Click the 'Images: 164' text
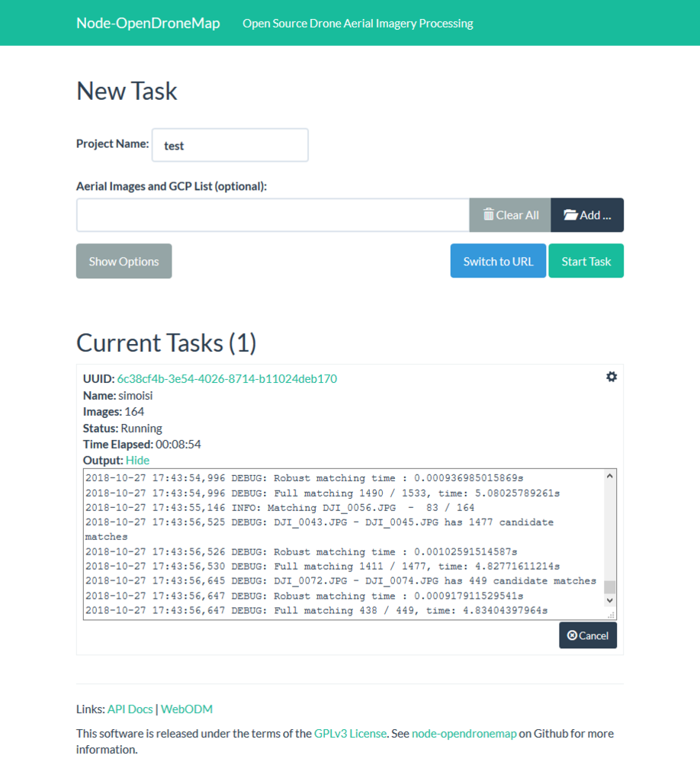Viewport: 700px width, 781px height. [x=114, y=411]
